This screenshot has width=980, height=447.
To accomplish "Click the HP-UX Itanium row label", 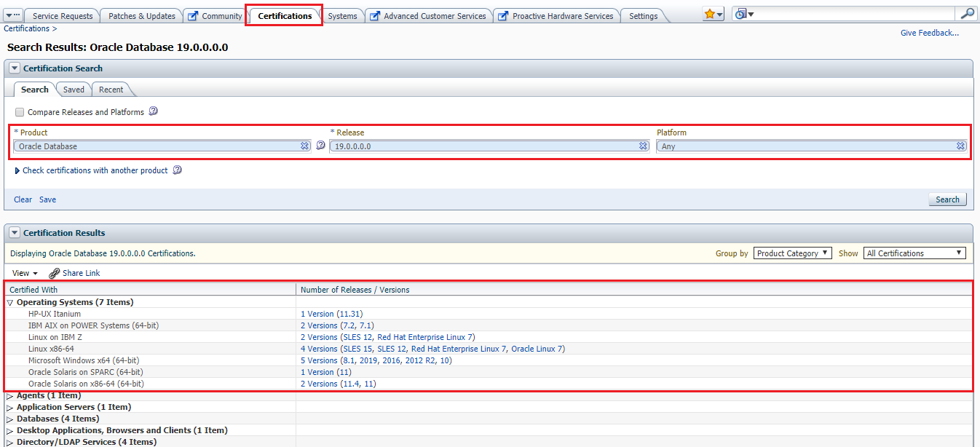I will point(55,314).
